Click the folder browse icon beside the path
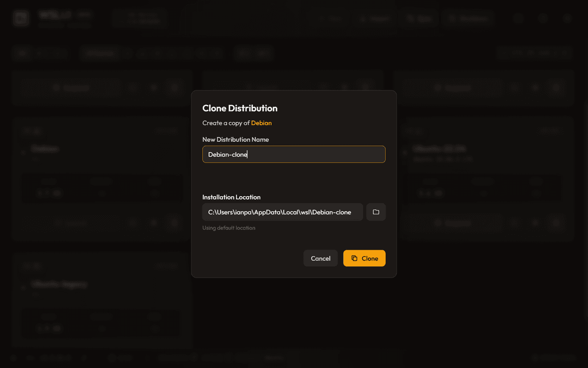588x368 pixels. pos(376,212)
